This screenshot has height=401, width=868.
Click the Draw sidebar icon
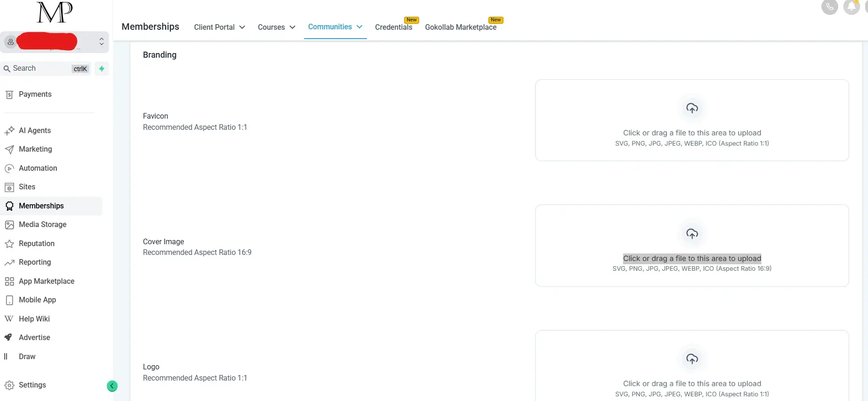[x=6, y=356]
